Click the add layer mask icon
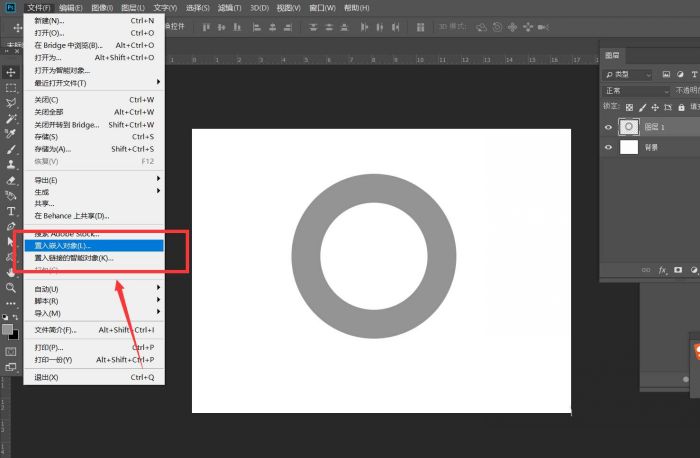 tap(678, 270)
